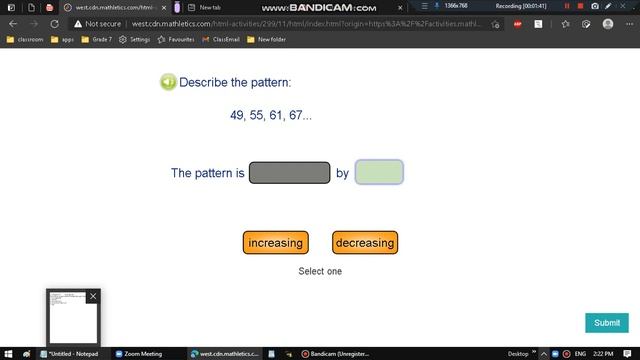Viewport: 640px width, 360px height.
Task: Open the Bandicam taskbar item
Action: coord(336,354)
